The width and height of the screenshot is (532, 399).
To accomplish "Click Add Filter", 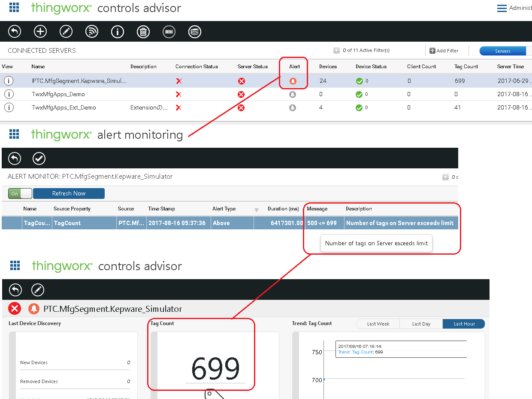I will tap(444, 51).
